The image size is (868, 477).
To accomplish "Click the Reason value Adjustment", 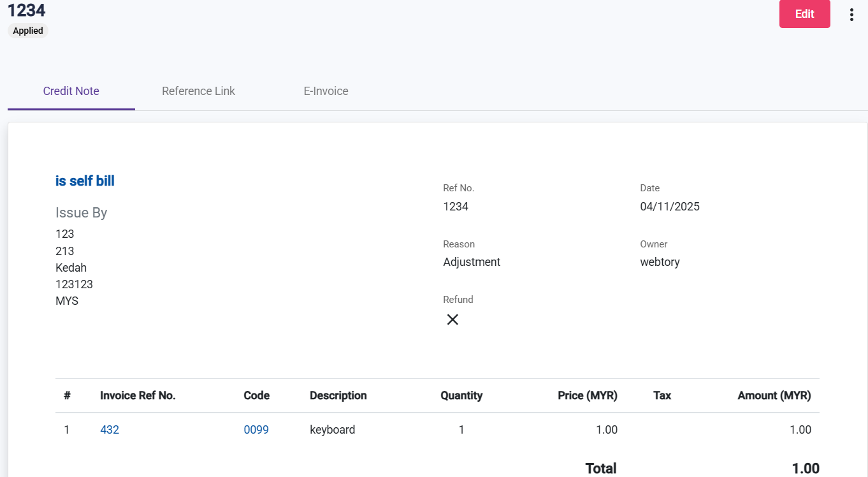I will pyautogui.click(x=472, y=262).
